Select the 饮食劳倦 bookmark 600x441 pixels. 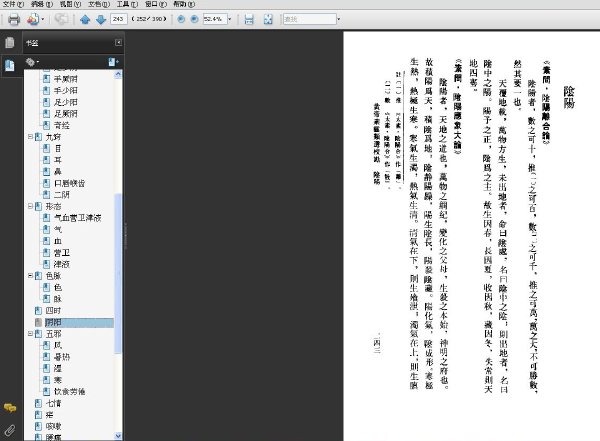click(x=69, y=392)
